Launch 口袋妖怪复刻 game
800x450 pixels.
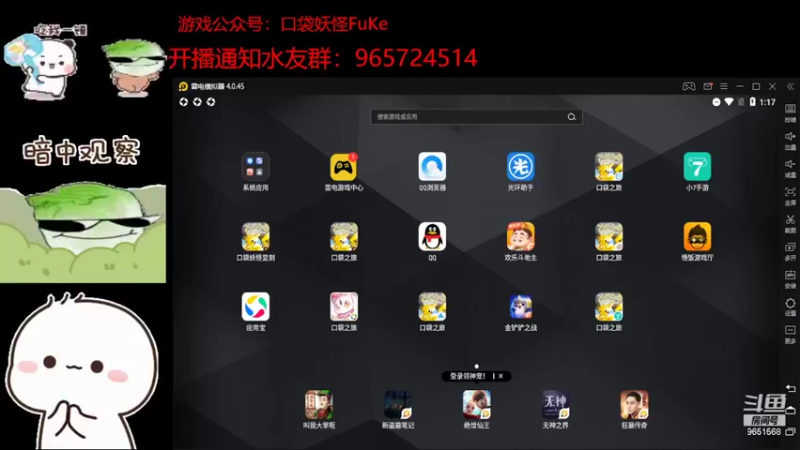[x=256, y=237]
